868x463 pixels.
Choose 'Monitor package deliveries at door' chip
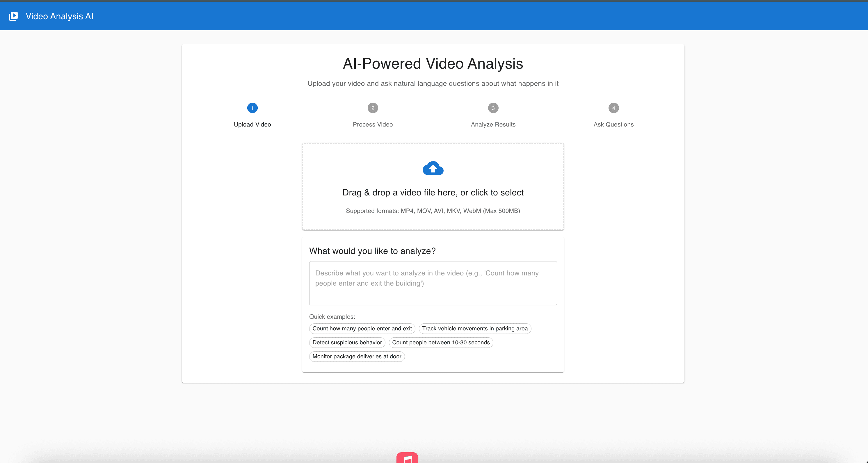[357, 357]
